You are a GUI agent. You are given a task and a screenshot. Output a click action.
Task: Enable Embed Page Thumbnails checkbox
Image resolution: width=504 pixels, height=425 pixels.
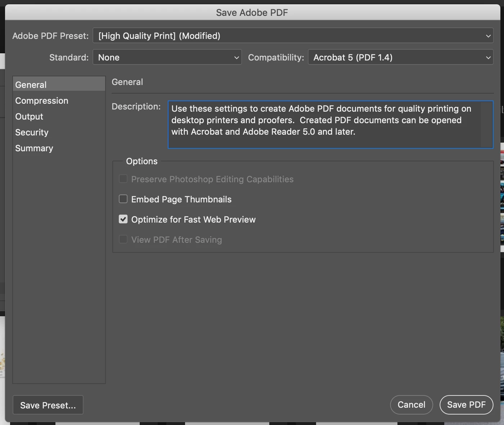123,199
